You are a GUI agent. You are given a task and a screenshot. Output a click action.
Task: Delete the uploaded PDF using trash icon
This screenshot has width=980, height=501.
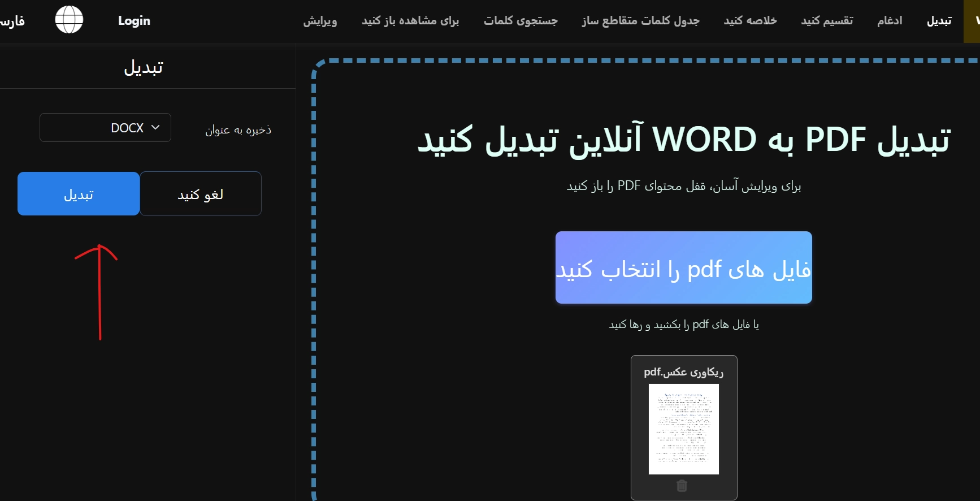click(x=682, y=486)
